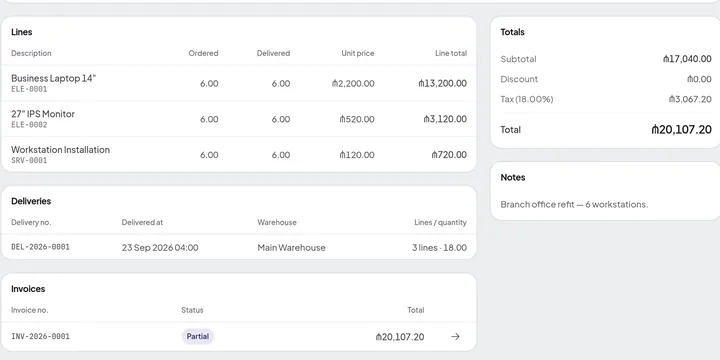This screenshot has height=360, width=720.
Task: Select invoice number INV-2026-0001
Action: (40, 337)
